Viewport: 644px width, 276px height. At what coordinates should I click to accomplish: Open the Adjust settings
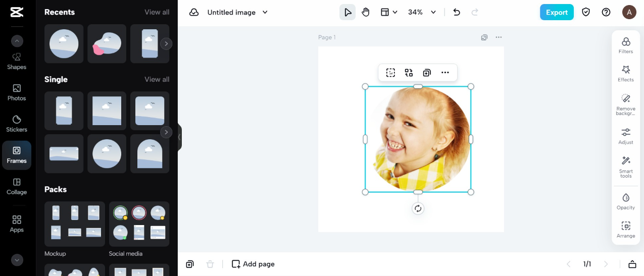click(626, 136)
